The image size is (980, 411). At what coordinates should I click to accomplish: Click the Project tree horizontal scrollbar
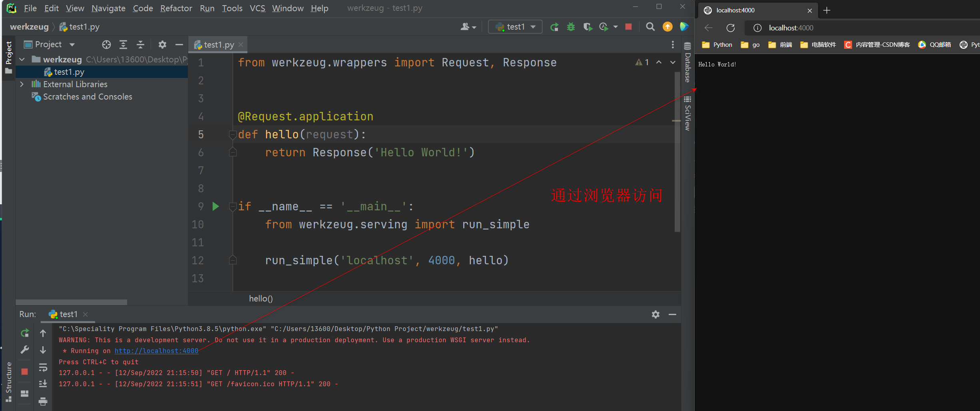[x=71, y=302]
